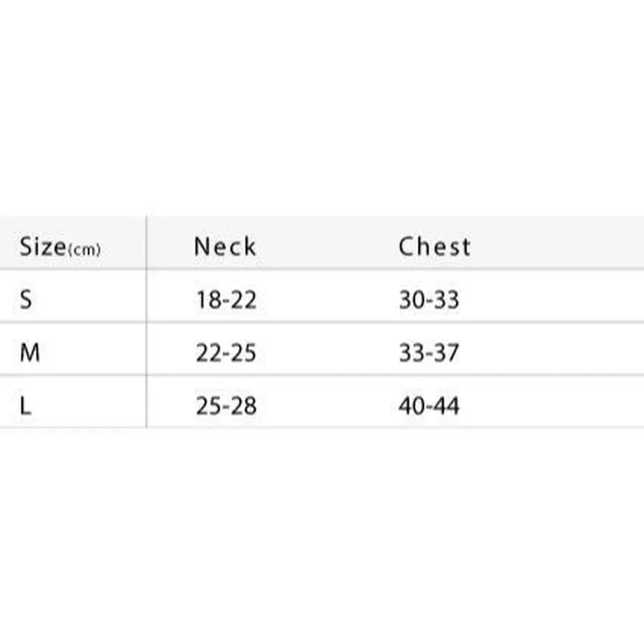Click the word Size in header
The image size is (644, 644).
pos(43,247)
